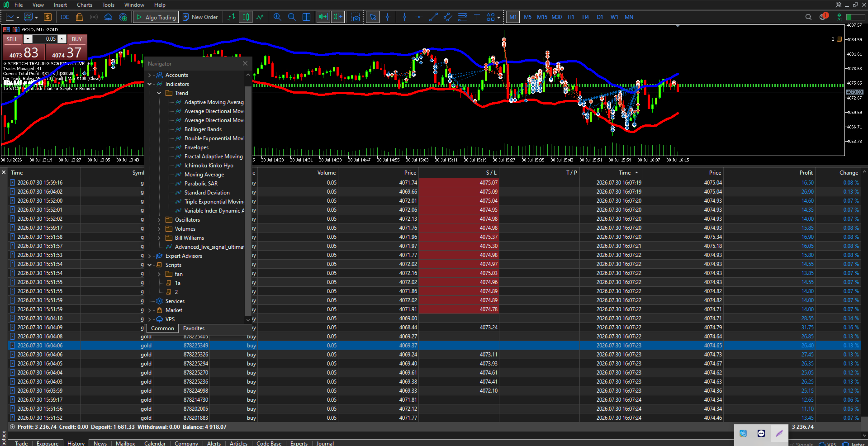
Task: Increase lot volume with up stepper
Action: tap(62, 39)
